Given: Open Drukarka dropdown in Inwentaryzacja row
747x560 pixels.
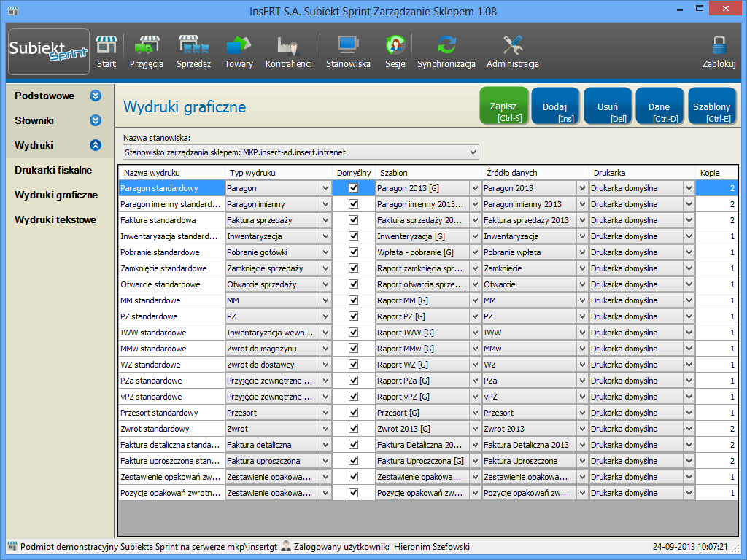Looking at the screenshot, I should pos(689,236).
